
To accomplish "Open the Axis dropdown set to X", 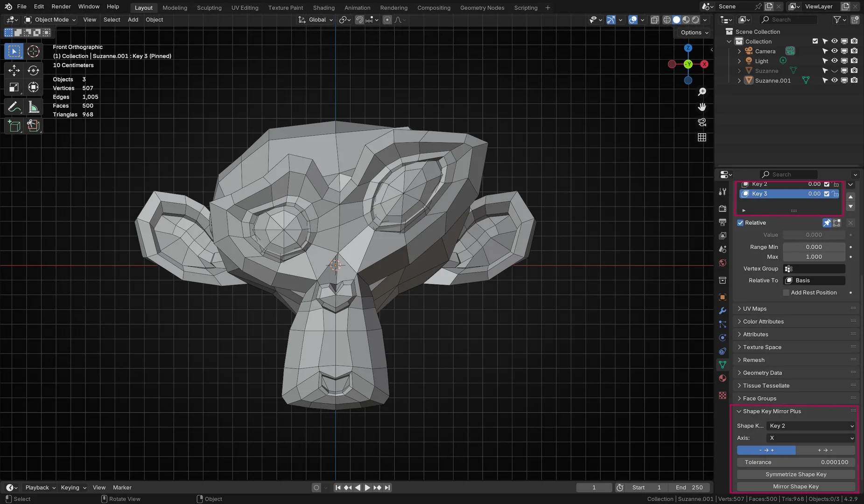I will (811, 438).
